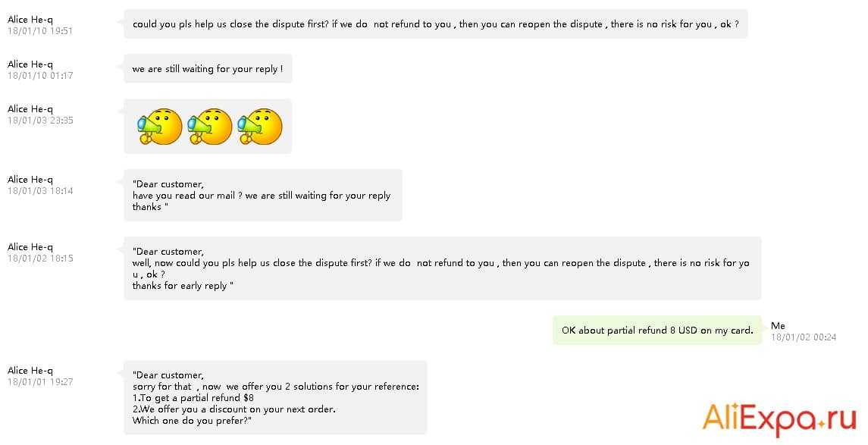Click the "thanks for early reply" message bubble
Screen dimensions: 868x445
click(442, 268)
